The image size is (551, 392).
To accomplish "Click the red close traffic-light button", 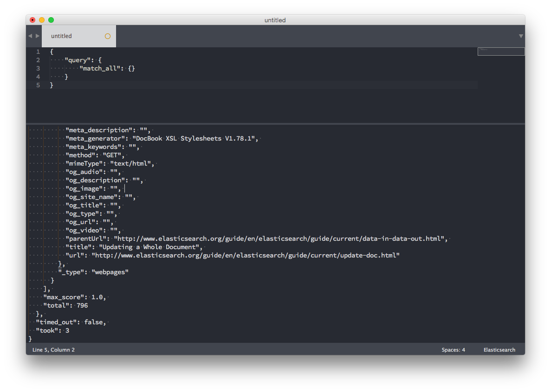I will pyautogui.click(x=32, y=20).
